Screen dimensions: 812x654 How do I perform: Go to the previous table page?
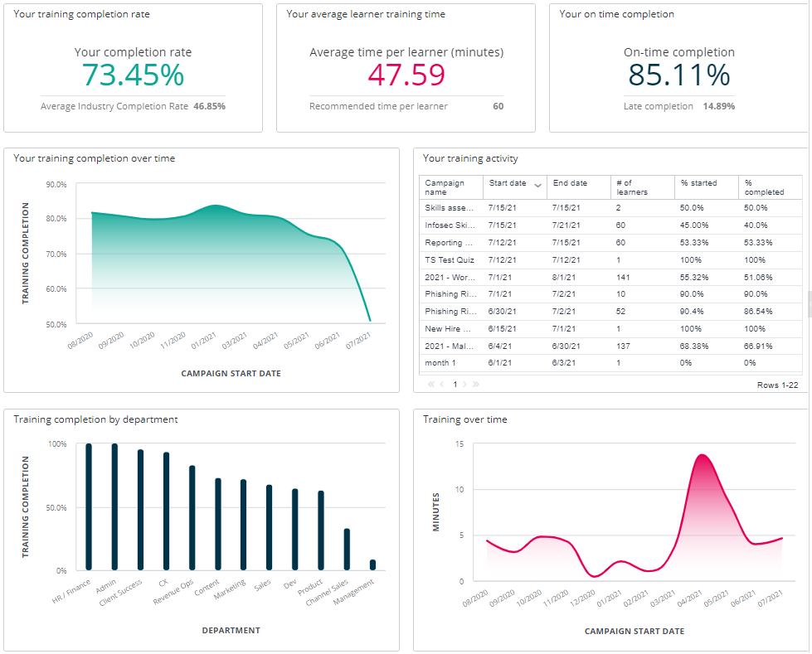point(443,385)
